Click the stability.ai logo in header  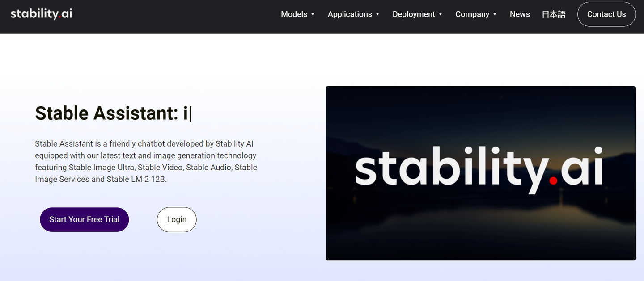pos(41,14)
